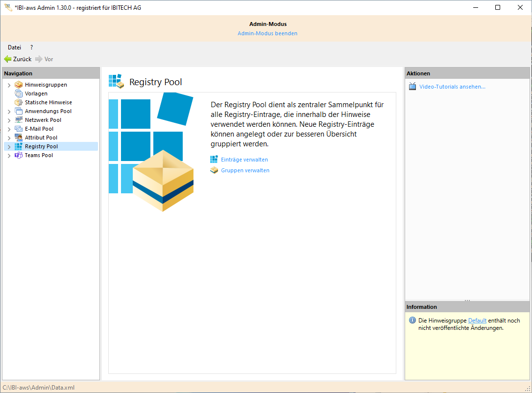Expand the Netzwerk Pool tree node

coord(9,120)
